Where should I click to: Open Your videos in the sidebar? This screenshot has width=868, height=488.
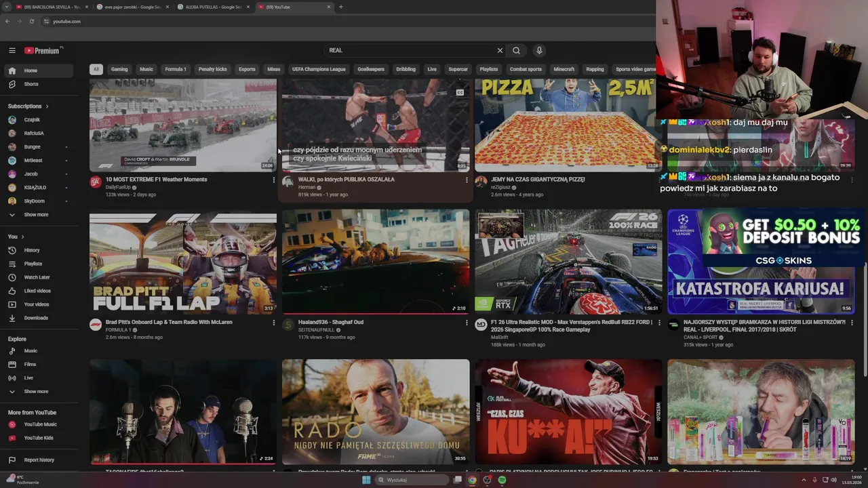click(x=38, y=304)
